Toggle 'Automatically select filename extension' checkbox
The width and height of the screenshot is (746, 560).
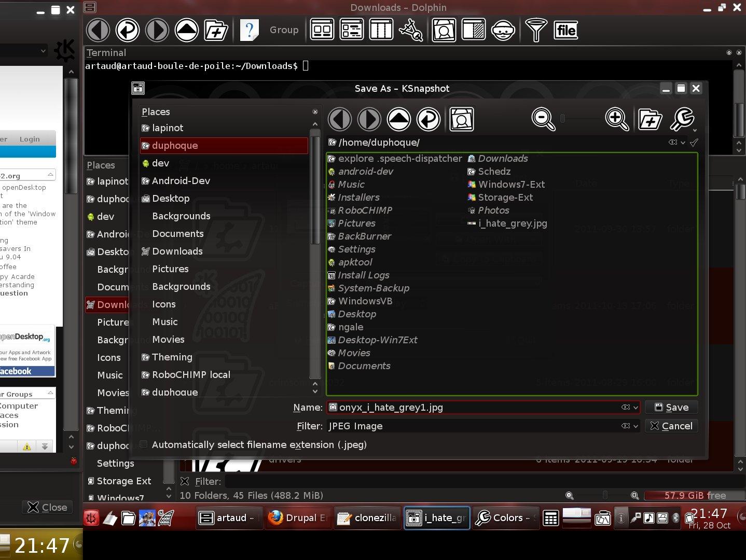144,444
